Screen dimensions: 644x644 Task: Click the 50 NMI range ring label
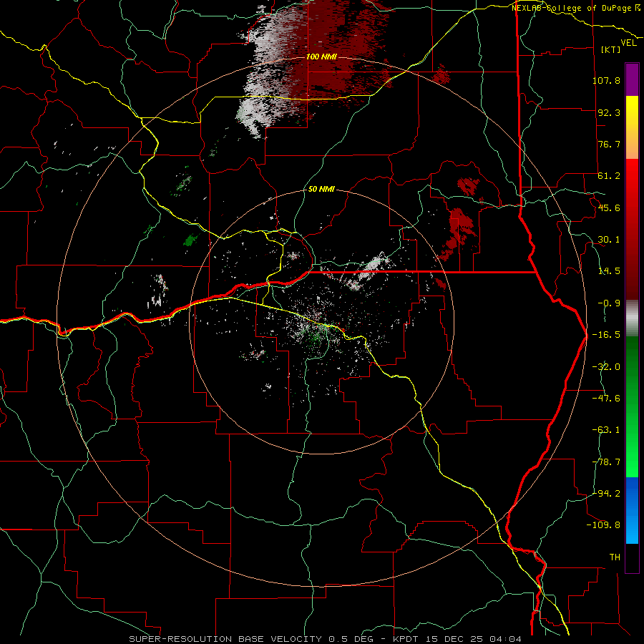point(321,189)
